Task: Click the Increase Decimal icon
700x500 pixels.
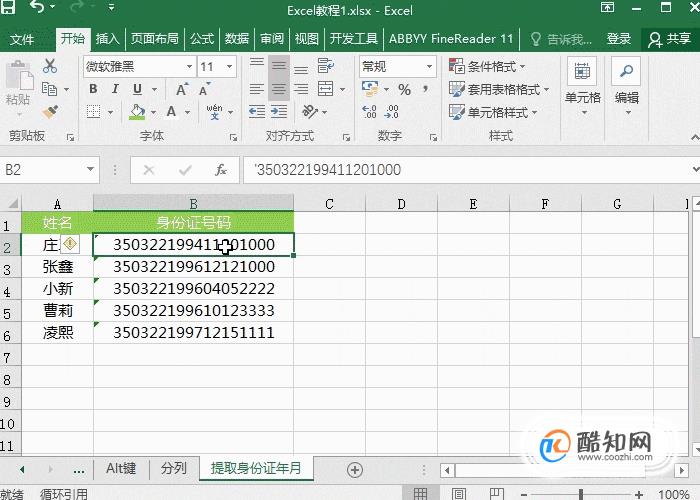Action: (369, 112)
